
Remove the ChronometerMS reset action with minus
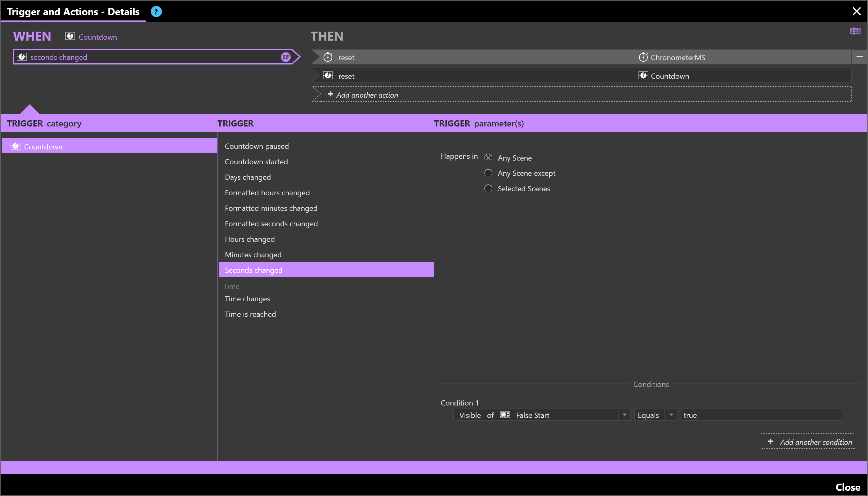(x=860, y=56)
